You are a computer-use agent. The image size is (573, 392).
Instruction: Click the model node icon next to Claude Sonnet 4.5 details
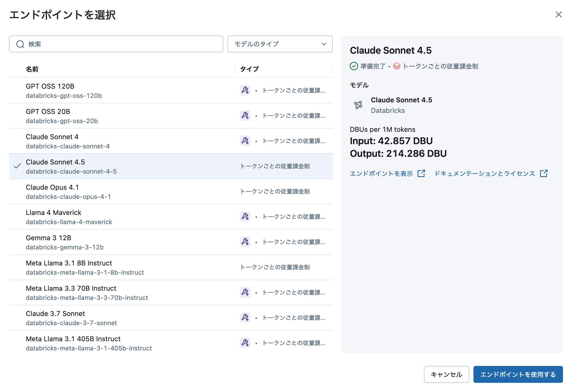tap(358, 105)
